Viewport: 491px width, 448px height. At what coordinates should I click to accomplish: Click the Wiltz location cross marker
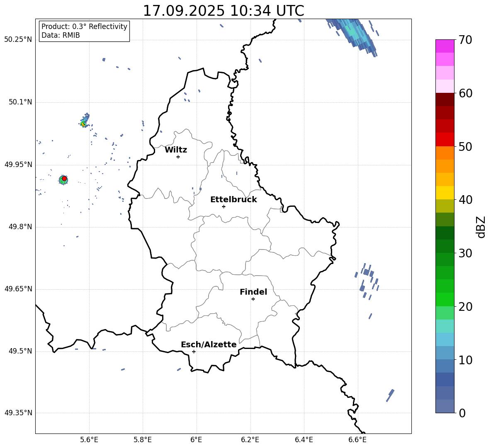pos(178,157)
